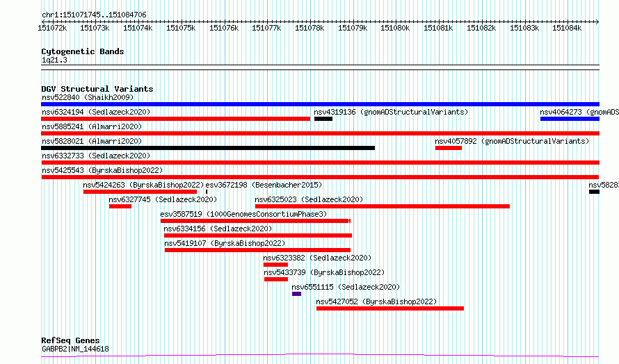Click the 151078k ruler position
This screenshot has width=619, height=364.
pos(309,28)
